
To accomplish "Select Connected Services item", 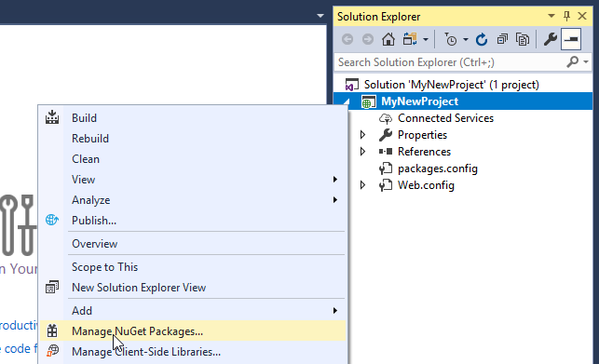I will coord(445,118).
